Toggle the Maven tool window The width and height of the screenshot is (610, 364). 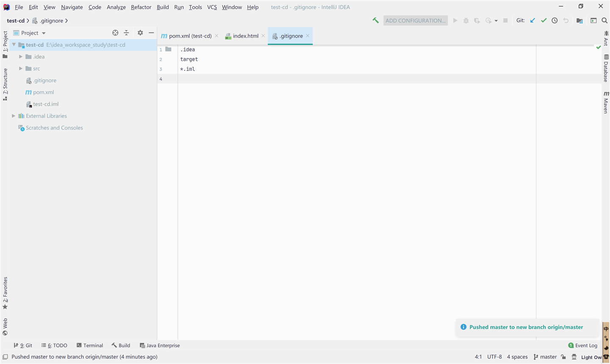click(x=606, y=102)
